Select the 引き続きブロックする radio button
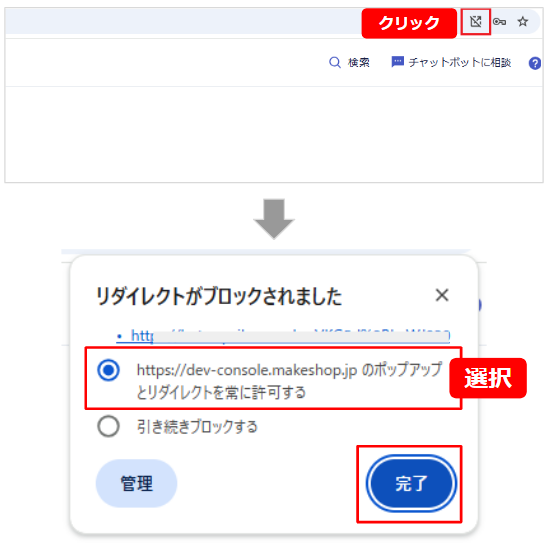This screenshot has width=550, height=543. tap(108, 426)
